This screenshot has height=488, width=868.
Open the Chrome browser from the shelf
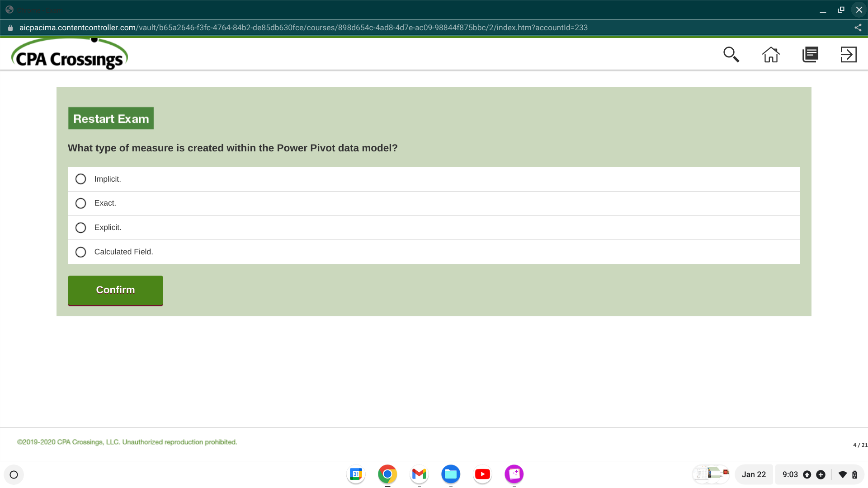coord(387,474)
